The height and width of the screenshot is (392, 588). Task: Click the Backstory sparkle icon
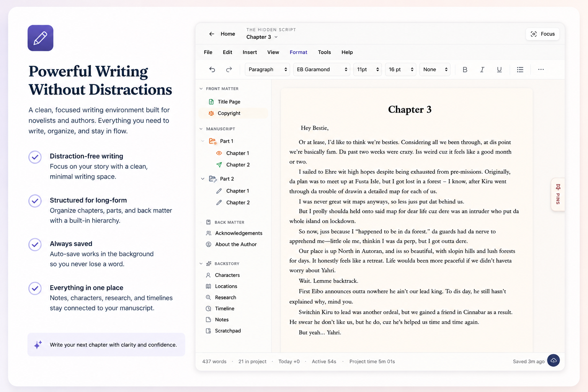[209, 264]
